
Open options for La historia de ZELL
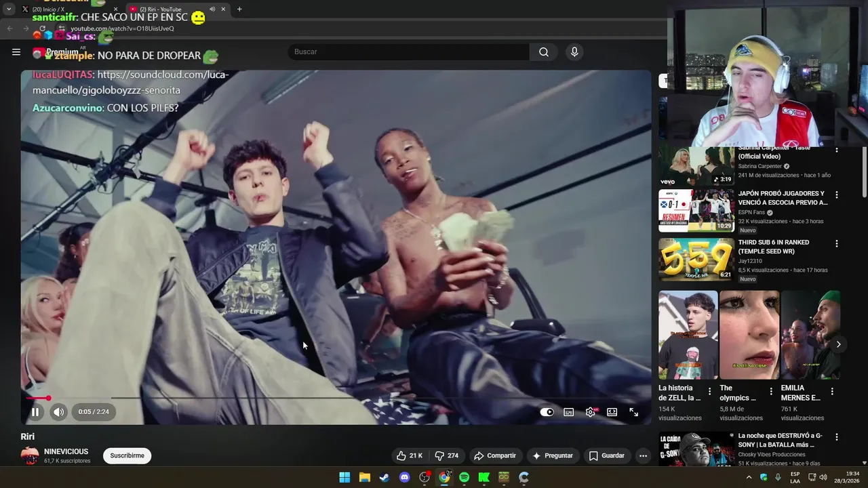point(710,391)
